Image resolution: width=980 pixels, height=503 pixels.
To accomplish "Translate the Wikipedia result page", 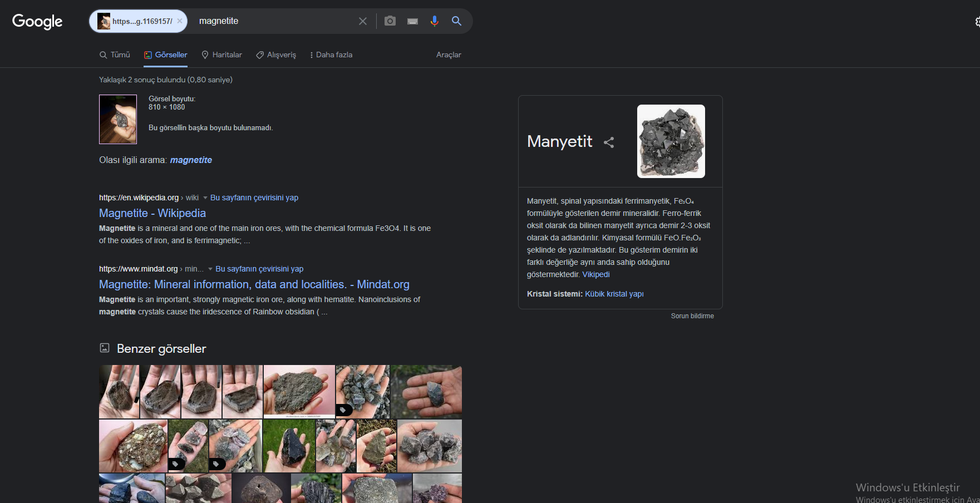I will pos(254,198).
